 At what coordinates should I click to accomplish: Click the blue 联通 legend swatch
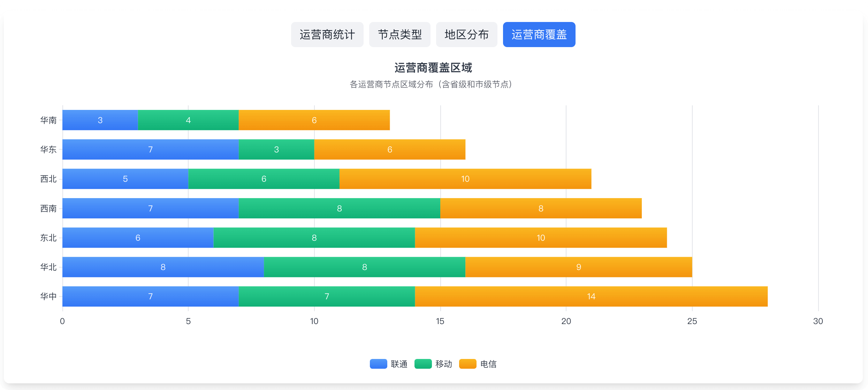point(378,364)
